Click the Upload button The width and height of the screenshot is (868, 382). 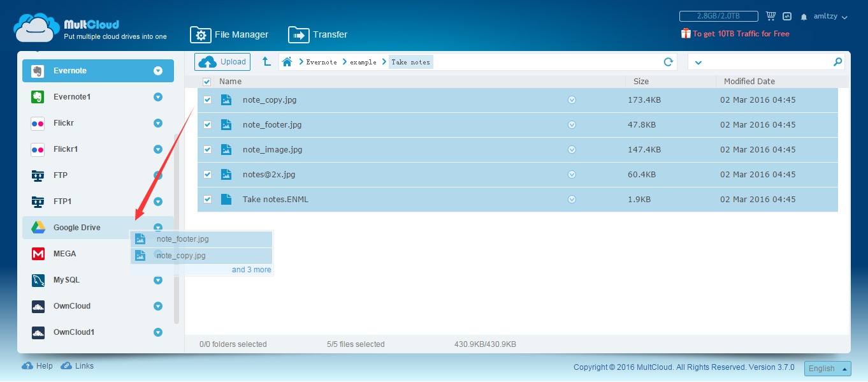[x=222, y=62]
